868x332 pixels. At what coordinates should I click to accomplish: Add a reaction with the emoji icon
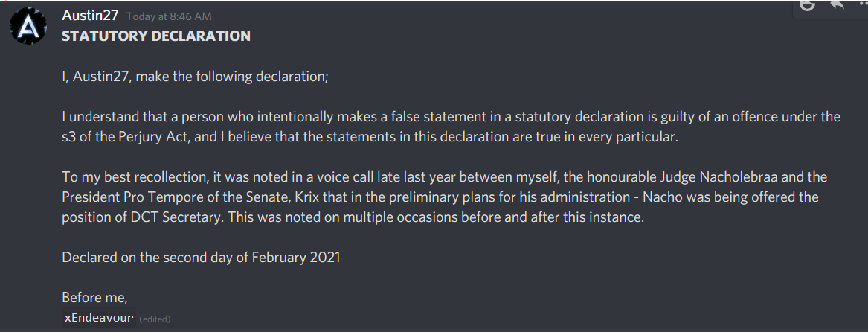tap(808, 5)
